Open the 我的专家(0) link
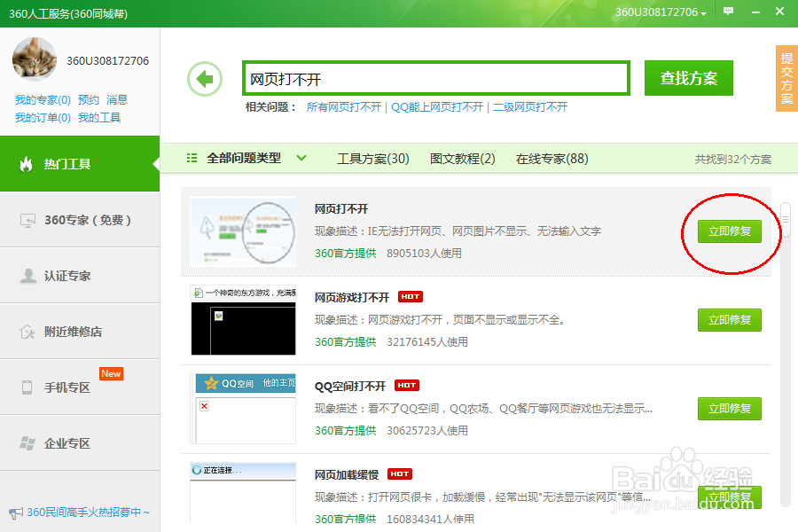This screenshot has width=798, height=532. click(x=43, y=100)
